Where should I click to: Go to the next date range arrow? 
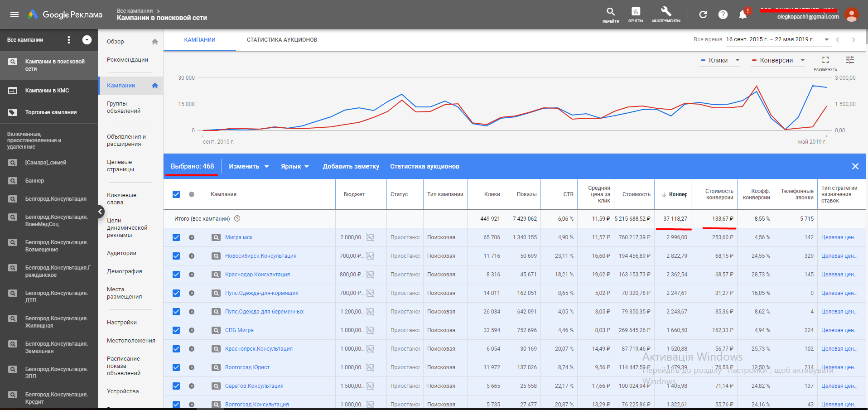click(854, 40)
